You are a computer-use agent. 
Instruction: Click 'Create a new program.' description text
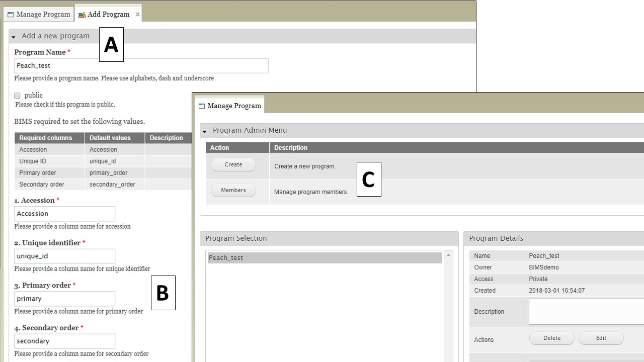305,166
